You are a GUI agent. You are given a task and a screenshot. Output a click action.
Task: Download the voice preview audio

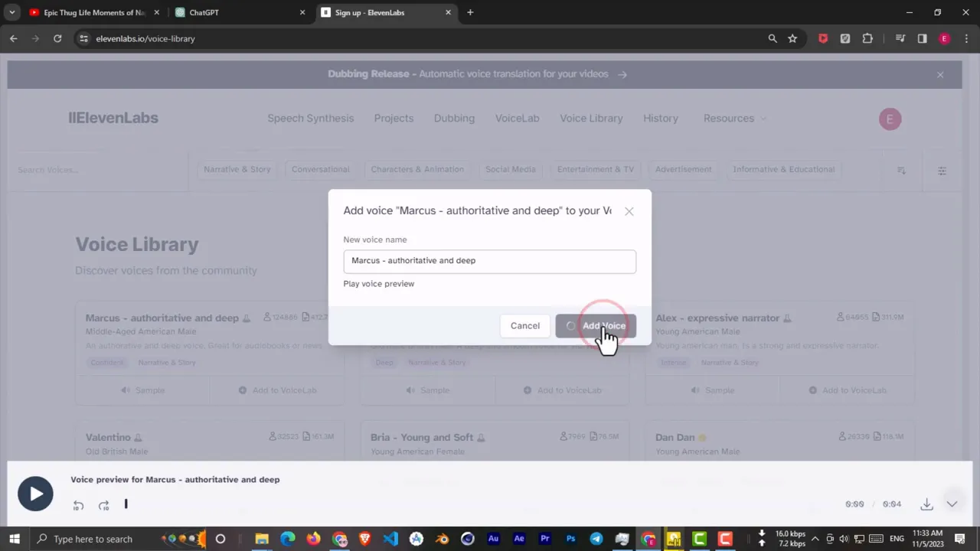point(926,504)
